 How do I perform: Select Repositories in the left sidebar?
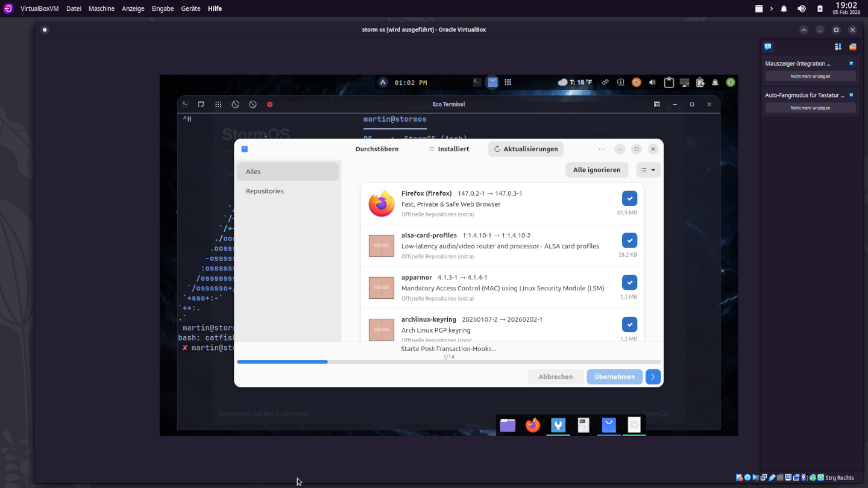(265, 191)
